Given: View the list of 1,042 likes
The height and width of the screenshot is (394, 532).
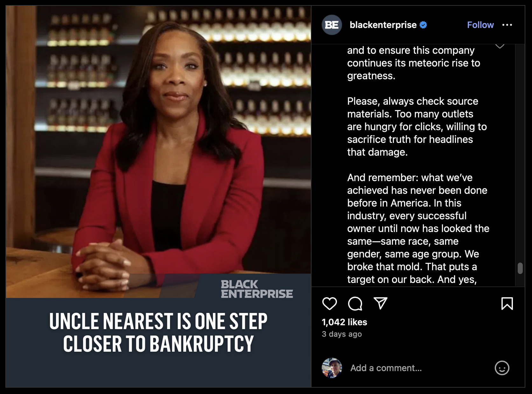Looking at the screenshot, I should 344,322.
